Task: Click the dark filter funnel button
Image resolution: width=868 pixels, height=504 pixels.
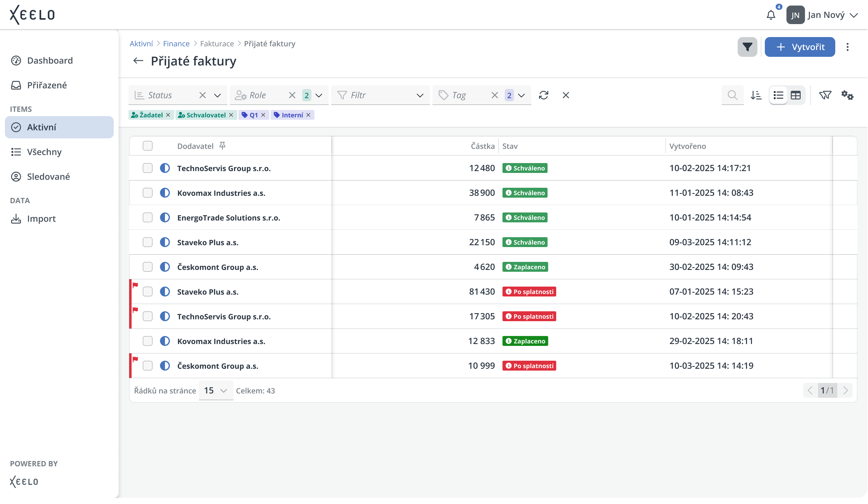Action: pyautogui.click(x=747, y=47)
